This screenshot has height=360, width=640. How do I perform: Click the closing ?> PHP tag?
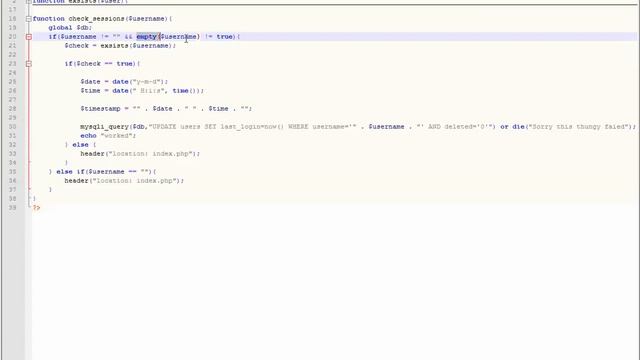[36, 208]
